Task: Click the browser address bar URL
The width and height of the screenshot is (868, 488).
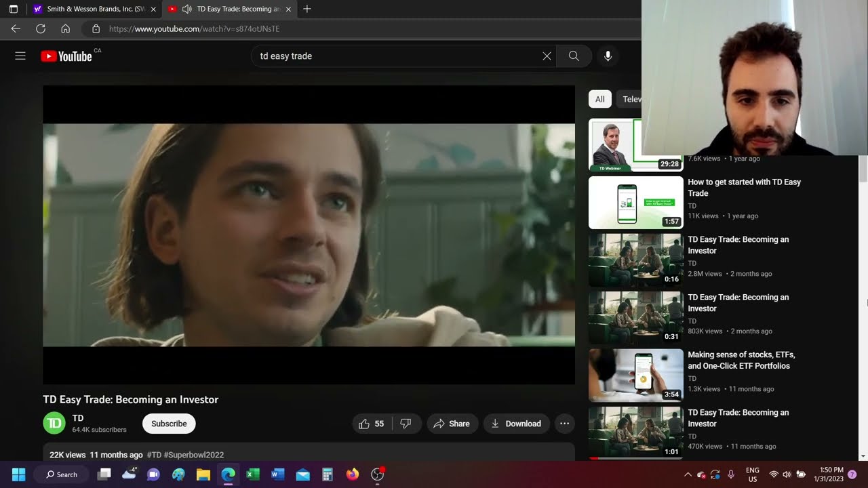Action: pyautogui.click(x=194, y=28)
